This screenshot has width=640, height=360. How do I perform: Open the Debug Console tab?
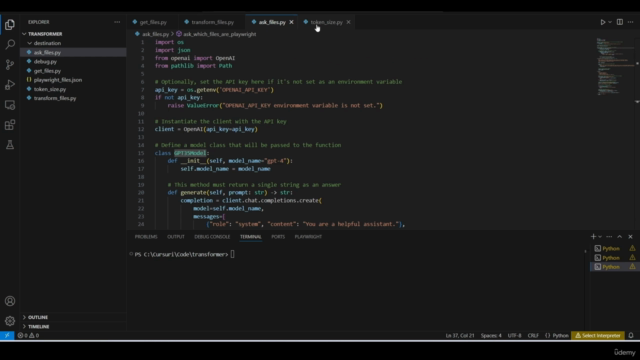coord(212,237)
